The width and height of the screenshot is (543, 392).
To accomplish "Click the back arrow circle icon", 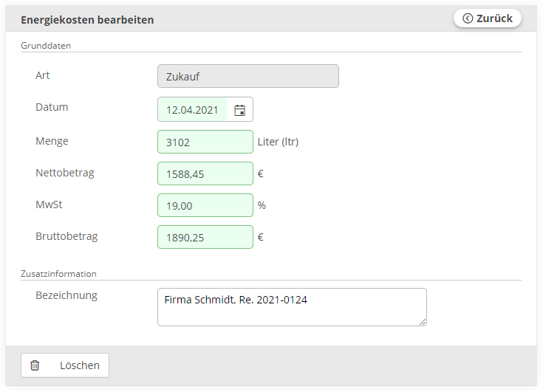I will [x=468, y=18].
